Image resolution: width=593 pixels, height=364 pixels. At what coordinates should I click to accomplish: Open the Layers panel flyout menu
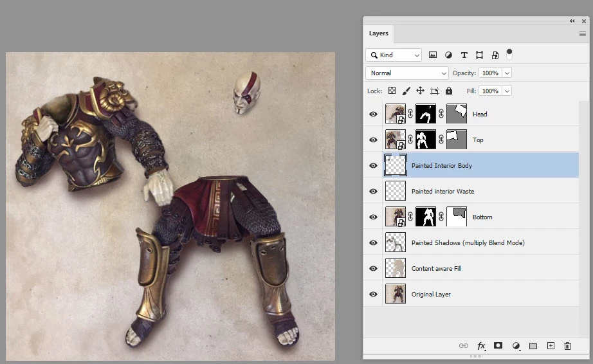click(x=583, y=33)
